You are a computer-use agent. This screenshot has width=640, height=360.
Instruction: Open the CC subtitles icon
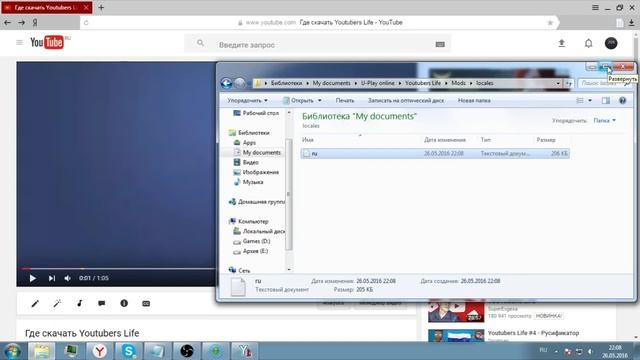coord(146,304)
